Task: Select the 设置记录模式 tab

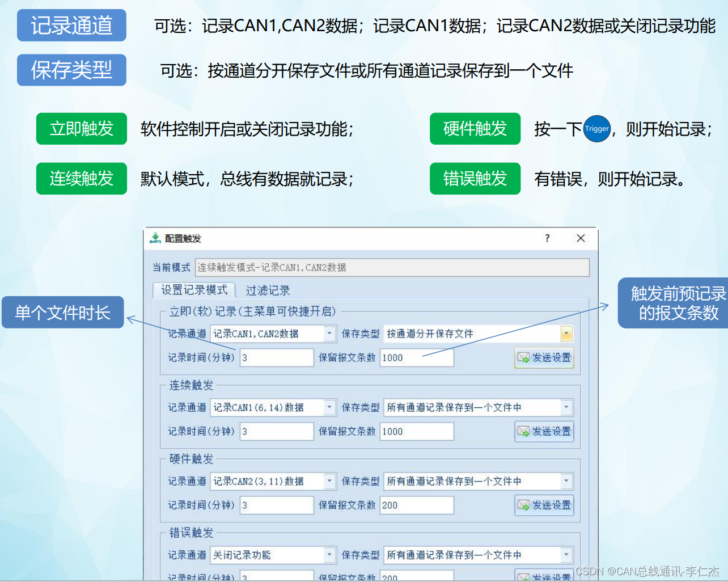Action: point(194,290)
